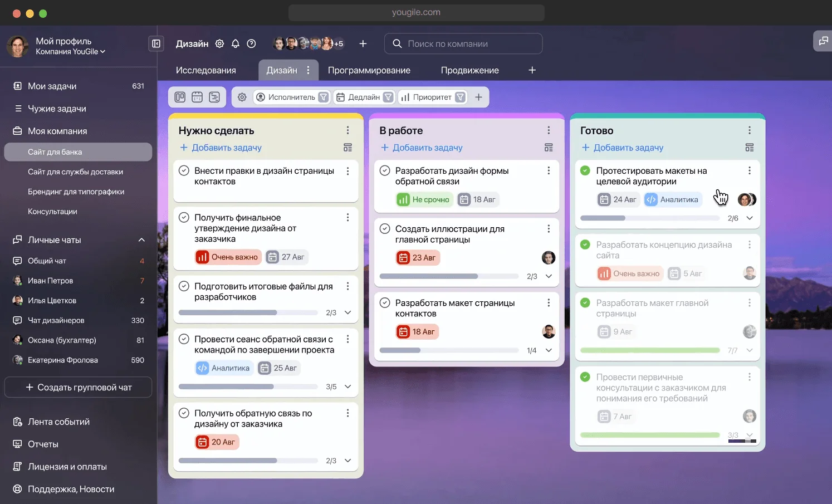Add a new board tab with plus
Image resolution: width=832 pixels, height=504 pixels.
point(532,70)
